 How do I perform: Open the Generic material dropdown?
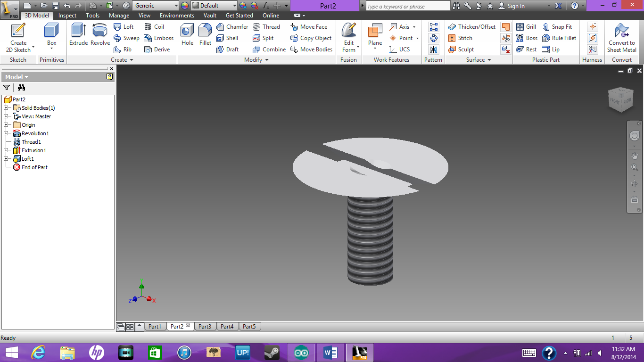176,6
